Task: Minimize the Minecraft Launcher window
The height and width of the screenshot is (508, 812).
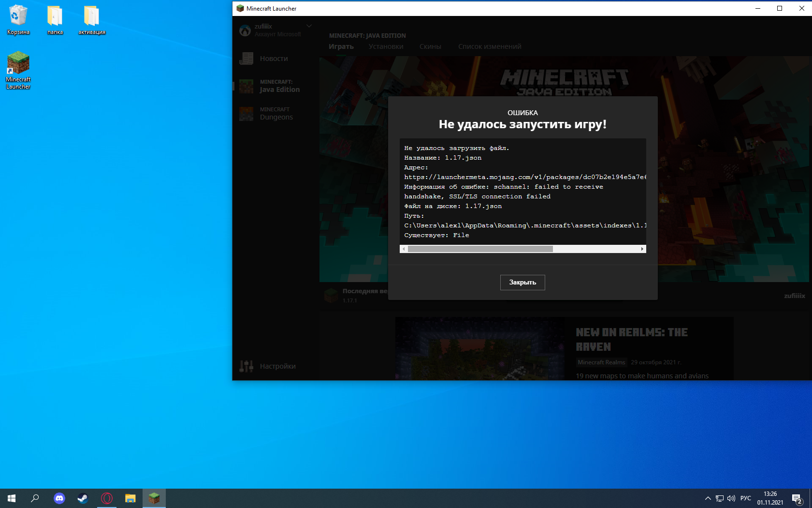Action: (x=758, y=8)
